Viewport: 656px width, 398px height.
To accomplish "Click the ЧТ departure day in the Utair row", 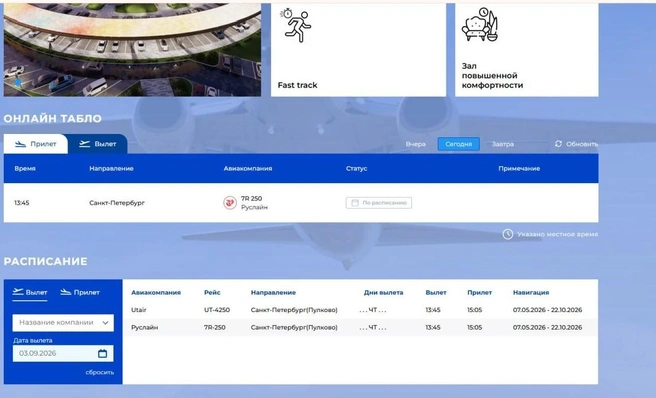I will 373,310.
